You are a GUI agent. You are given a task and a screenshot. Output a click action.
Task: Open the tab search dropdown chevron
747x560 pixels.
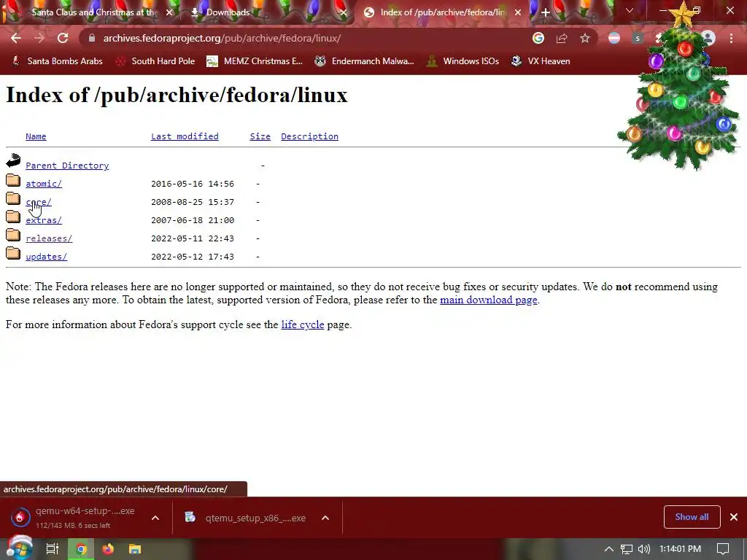pos(630,10)
